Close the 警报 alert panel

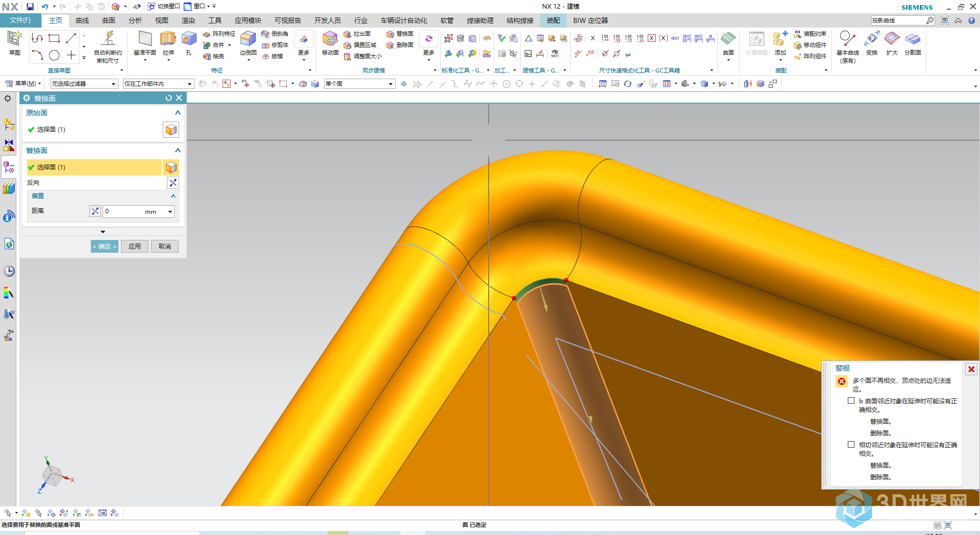tap(971, 369)
